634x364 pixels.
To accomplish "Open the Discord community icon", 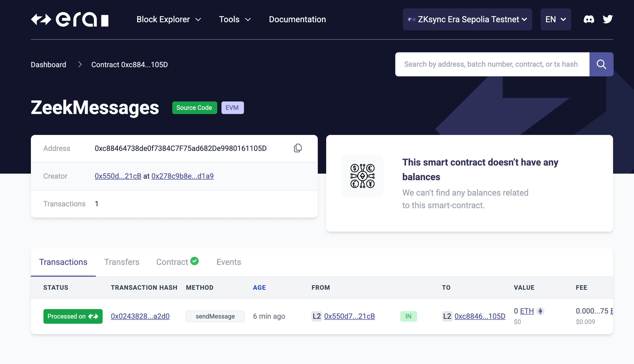I will 589,19.
